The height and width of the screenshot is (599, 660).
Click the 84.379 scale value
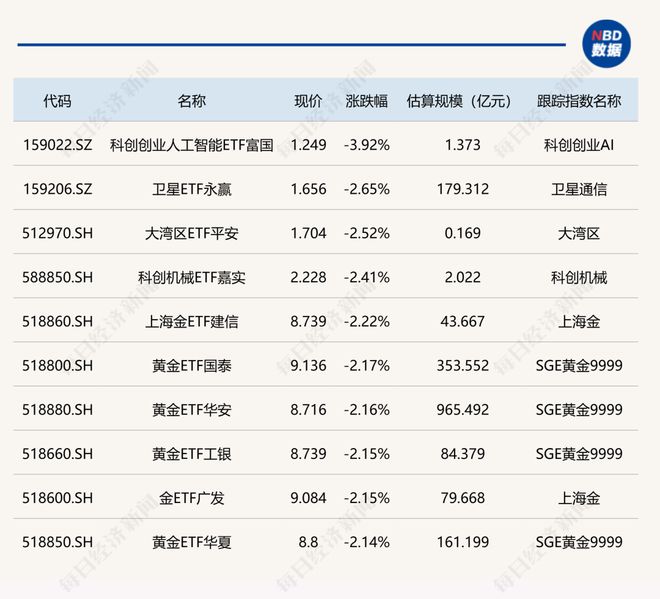pyautogui.click(x=463, y=454)
